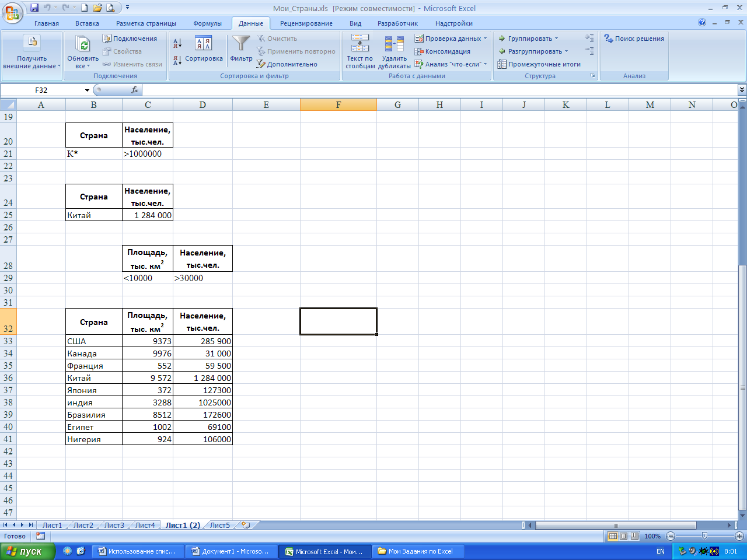Open the Сортировка sort dialog
This screenshot has height=560, width=747.
(x=204, y=48)
